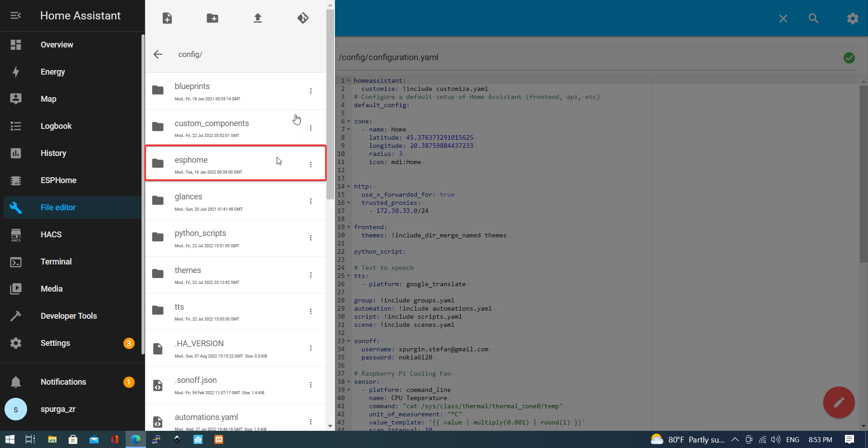Image resolution: width=868 pixels, height=448 pixels.
Task: Open the automations.yaml file
Action: (235, 417)
